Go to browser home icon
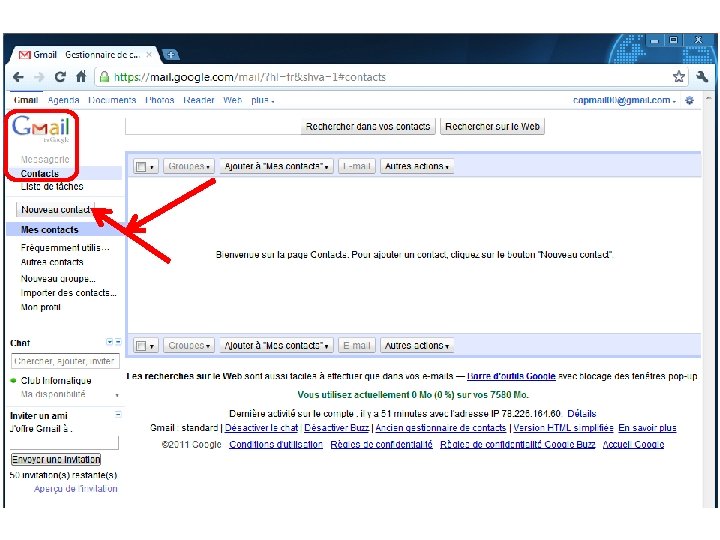Screen dimensions: 720x540 81,76
